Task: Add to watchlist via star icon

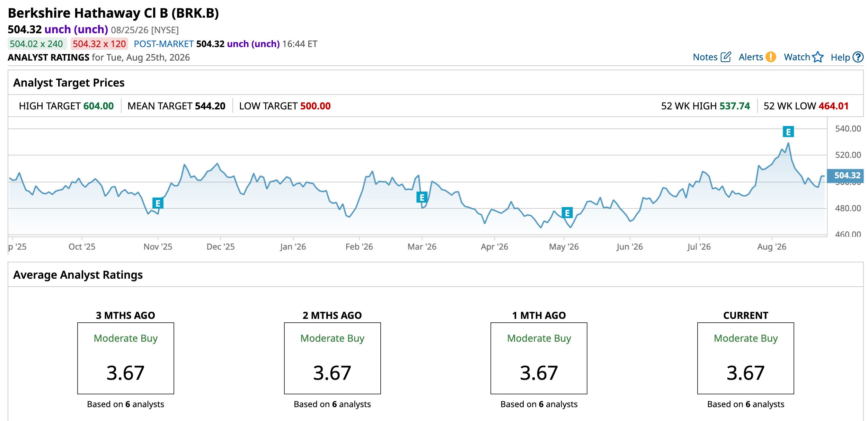Action: tap(818, 57)
